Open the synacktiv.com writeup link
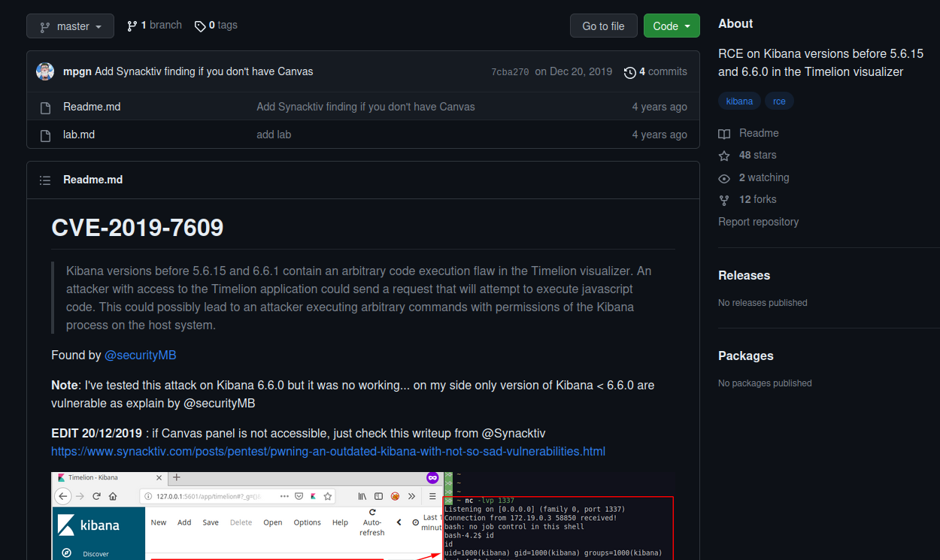 coord(328,451)
